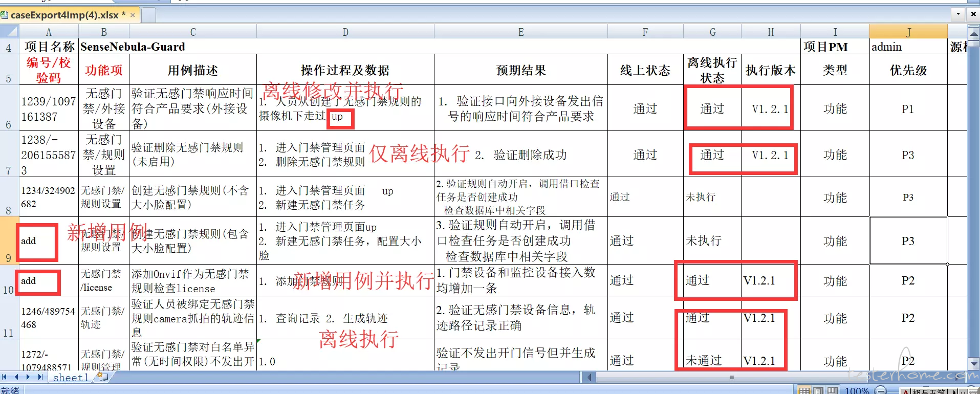
Task: Jump to the last sheet using the navigation arrow
Action: pos(40,377)
